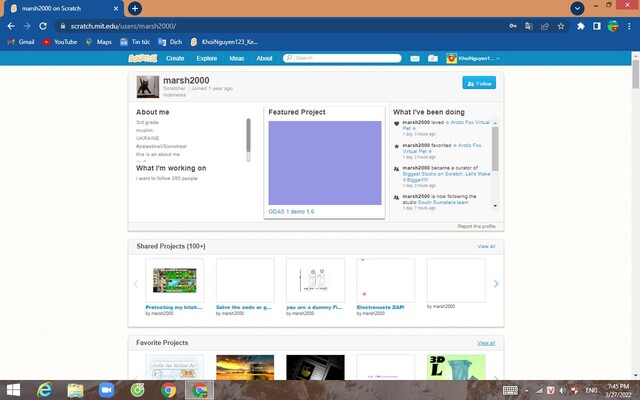Screen dimensions: 640x400
Task: Open Protecting my kitch... project thumbnail
Action: 174,280
